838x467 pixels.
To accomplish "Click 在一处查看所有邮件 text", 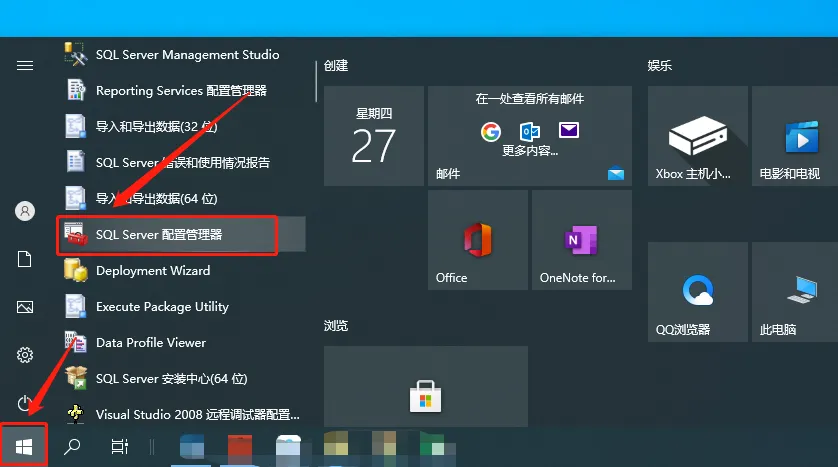I will point(530,98).
